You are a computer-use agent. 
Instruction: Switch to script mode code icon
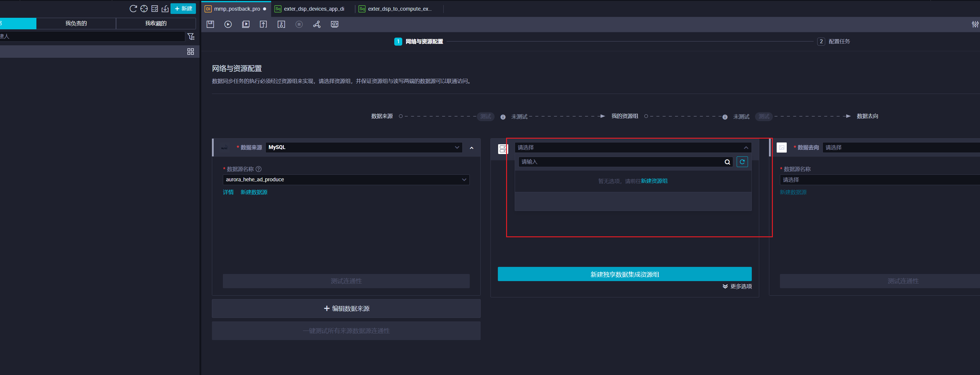pos(334,24)
